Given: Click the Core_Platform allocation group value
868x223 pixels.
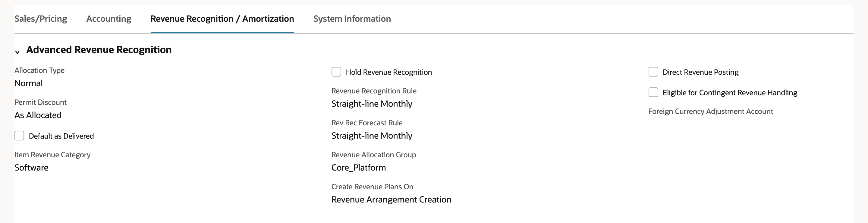Looking at the screenshot, I should point(359,168).
